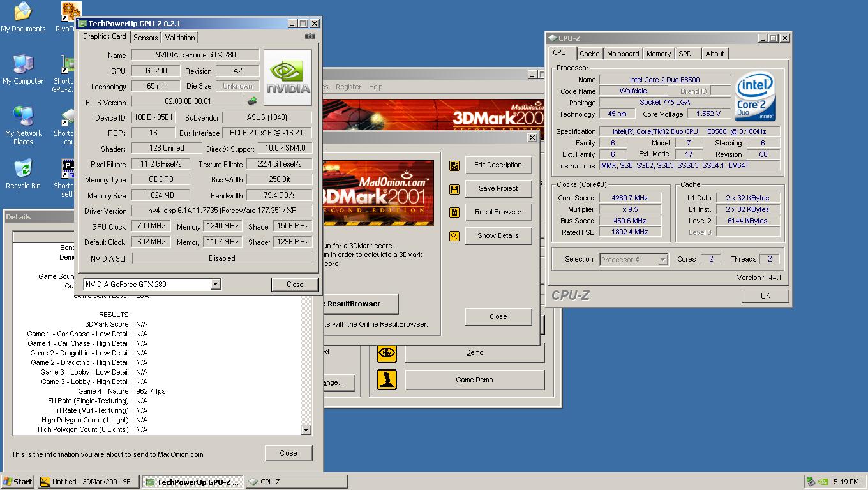Viewport: 868px width, 490px height.
Task: Click the NVIDIA logo in GPU-Z
Action: coord(288,77)
